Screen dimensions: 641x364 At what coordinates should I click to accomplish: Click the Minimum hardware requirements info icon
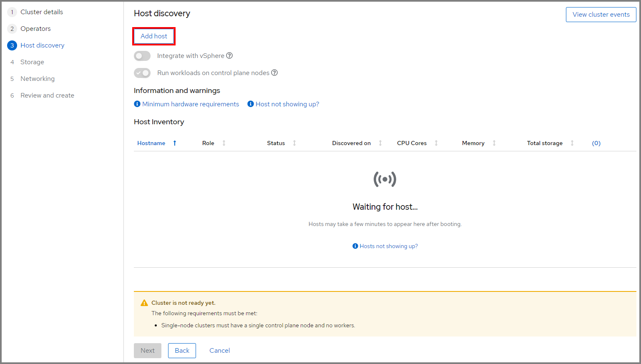137,103
